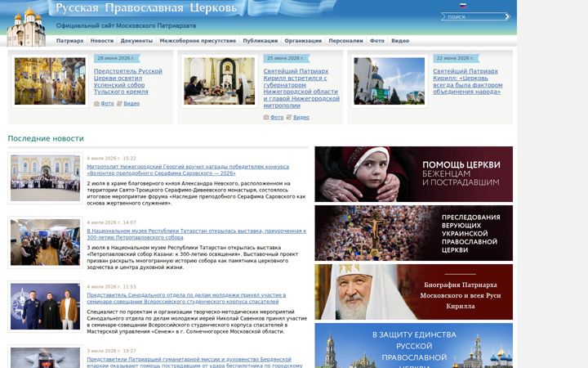The image size is (588, 368).
Task: Click the video icon under the Tula Kremlin story
Action: tap(119, 104)
